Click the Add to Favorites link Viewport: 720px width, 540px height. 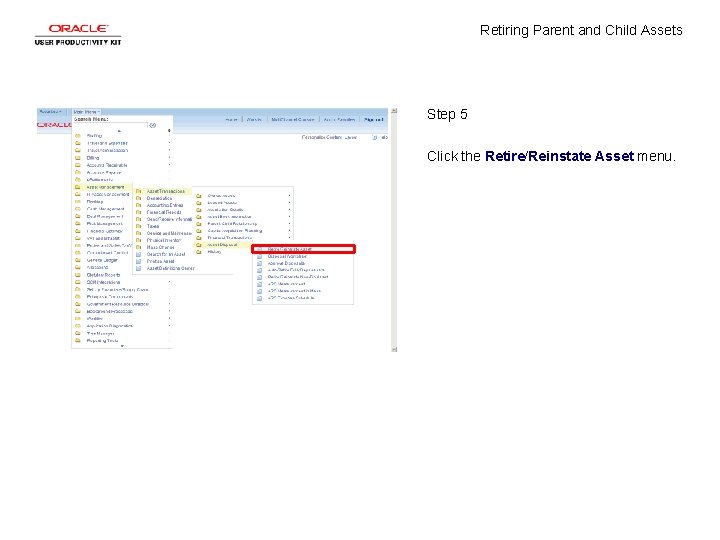tap(339, 119)
